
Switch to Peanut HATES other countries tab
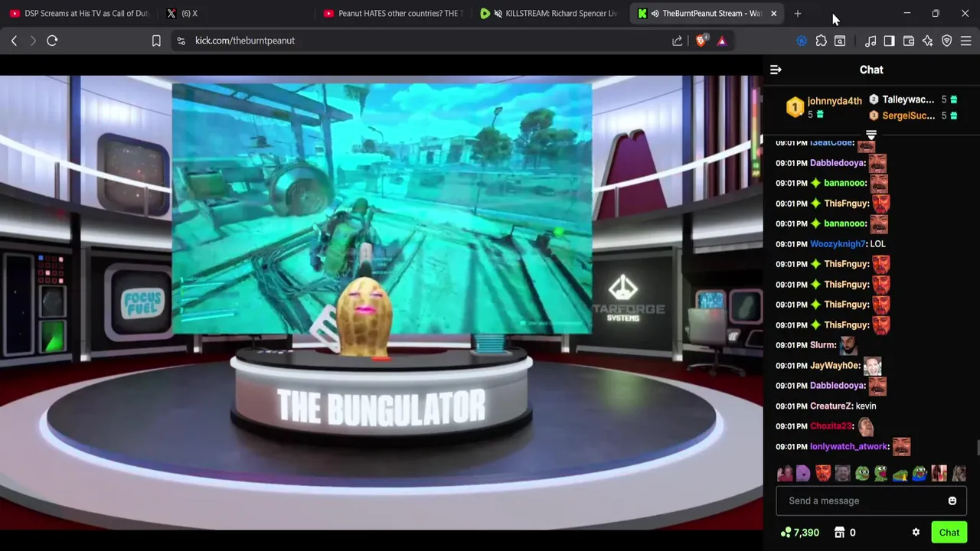tap(393, 13)
